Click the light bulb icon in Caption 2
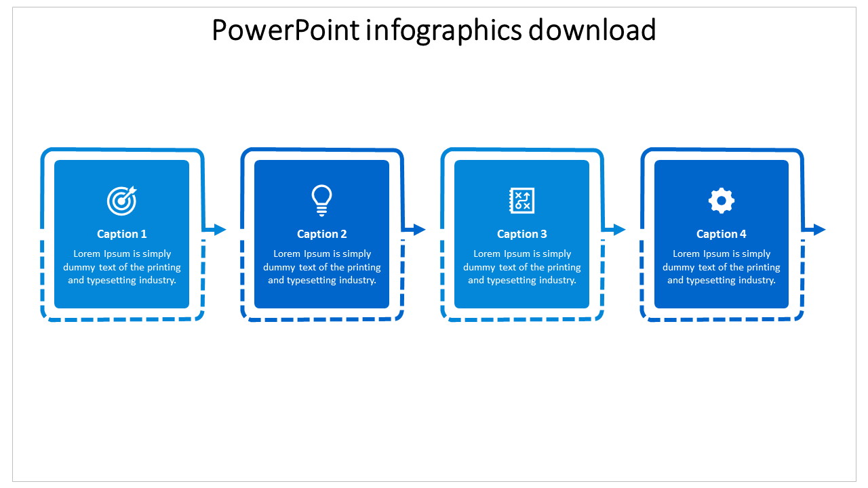 322,200
